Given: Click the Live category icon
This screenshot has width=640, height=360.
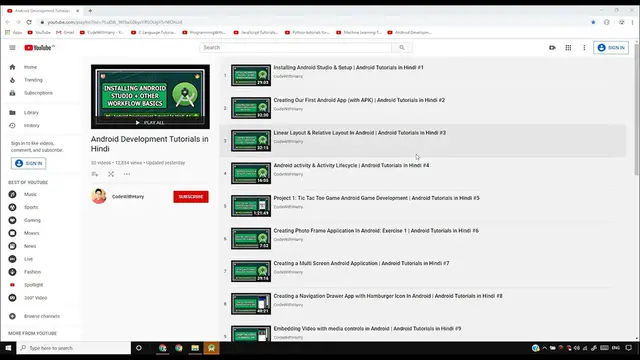Looking at the screenshot, I should (x=13, y=259).
